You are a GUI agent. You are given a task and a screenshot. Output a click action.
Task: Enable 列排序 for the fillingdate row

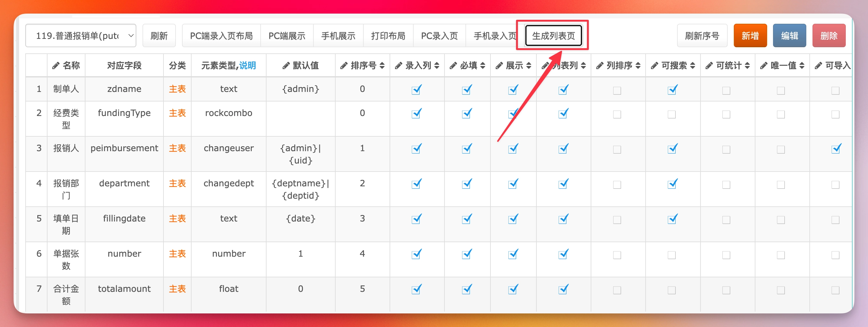[617, 220]
